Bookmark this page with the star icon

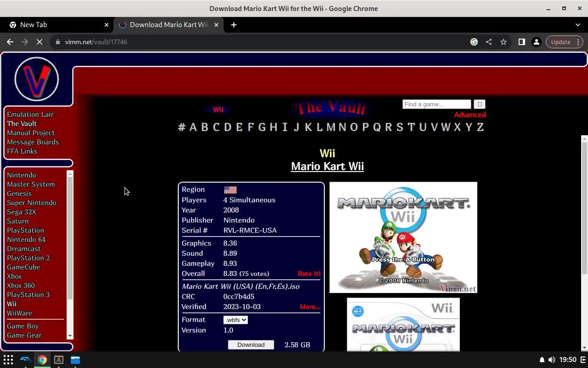503,42
